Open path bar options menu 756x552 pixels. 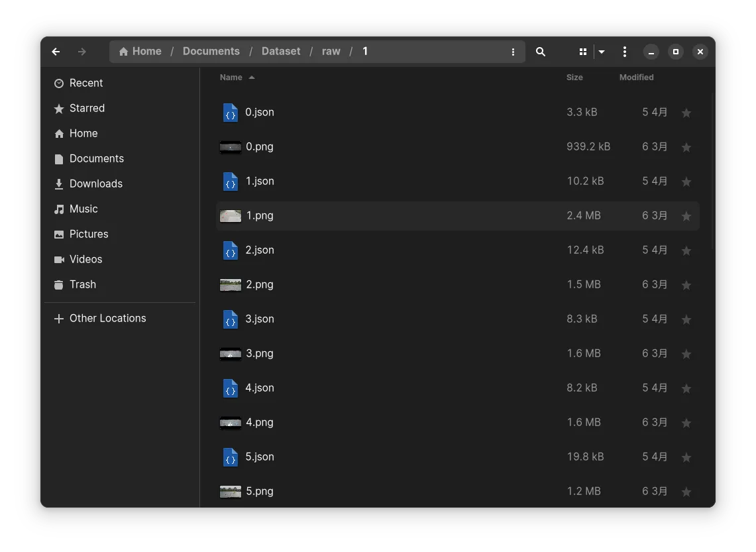(513, 52)
